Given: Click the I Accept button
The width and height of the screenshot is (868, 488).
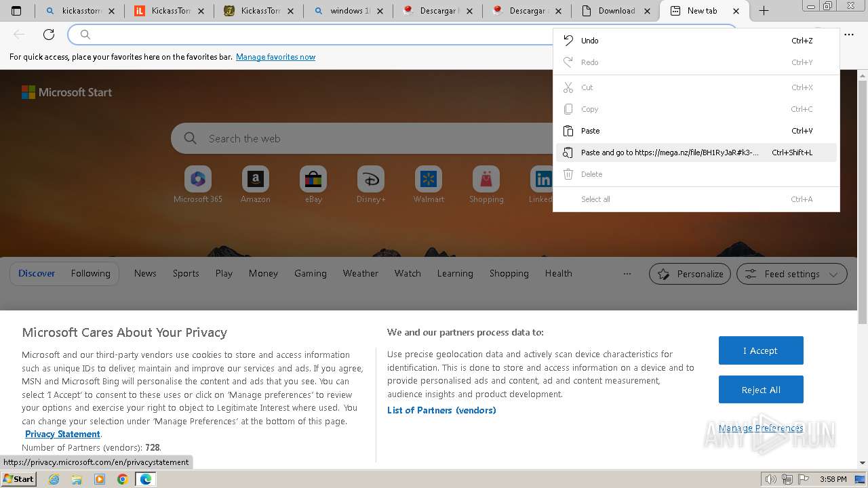Looking at the screenshot, I should 761,350.
